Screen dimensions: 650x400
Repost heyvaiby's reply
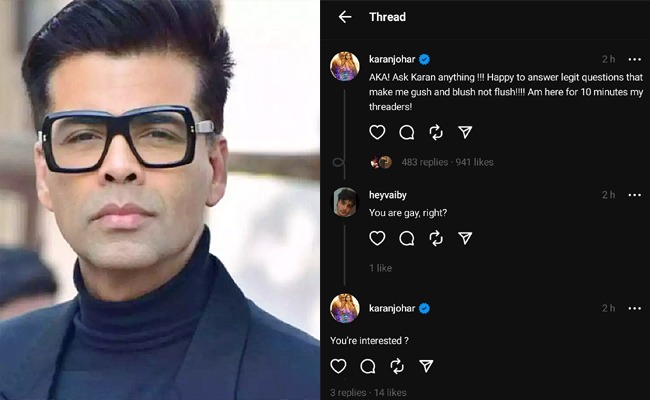(436, 238)
